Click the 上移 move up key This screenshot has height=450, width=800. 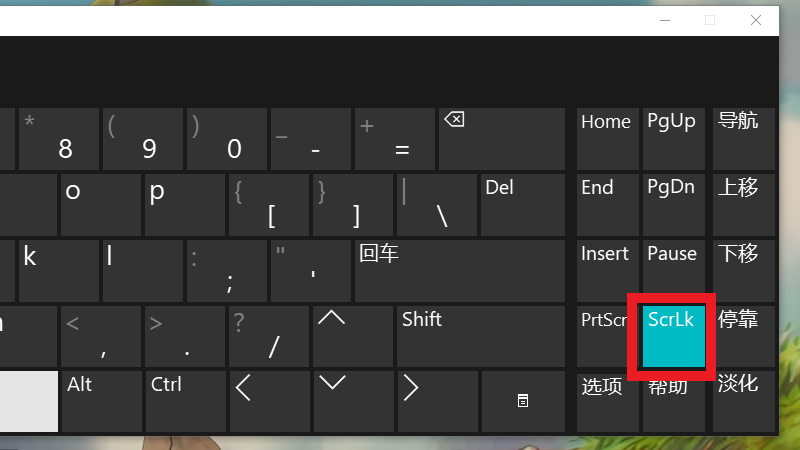click(x=743, y=204)
